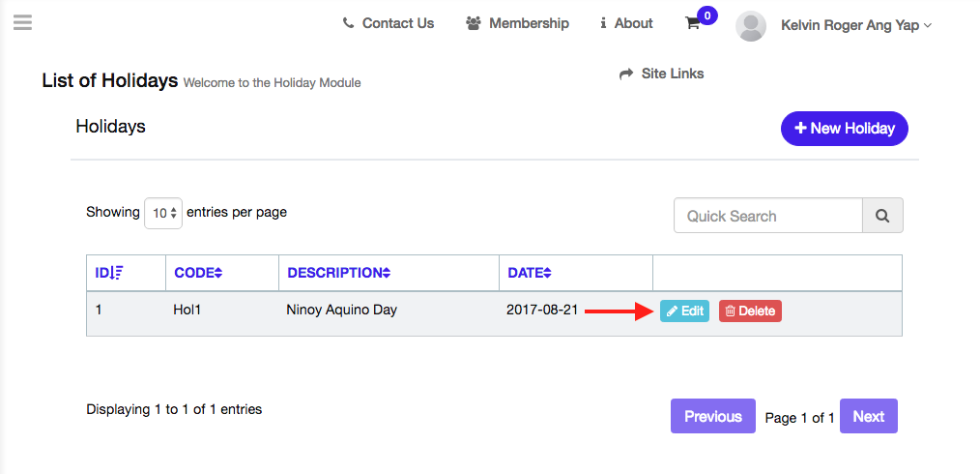The image size is (980, 474).
Task: Click the phone icon beside Contact Us
Action: [x=348, y=24]
